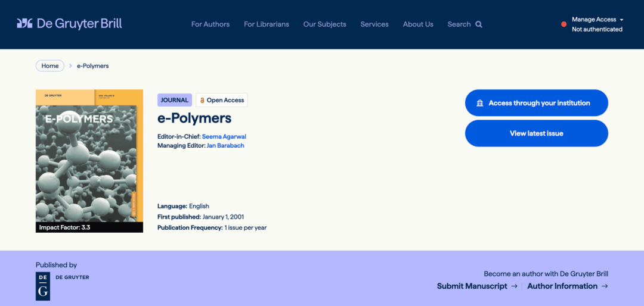Viewport: 644px width, 306px height.
Task: Open Seema Agarwal editor link
Action: [224, 136]
